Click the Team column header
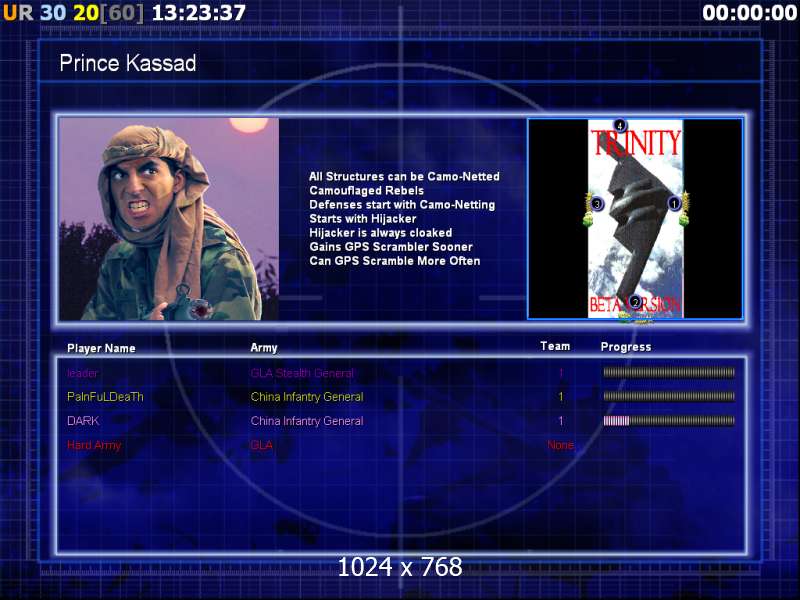This screenshot has width=800, height=600. [555, 347]
